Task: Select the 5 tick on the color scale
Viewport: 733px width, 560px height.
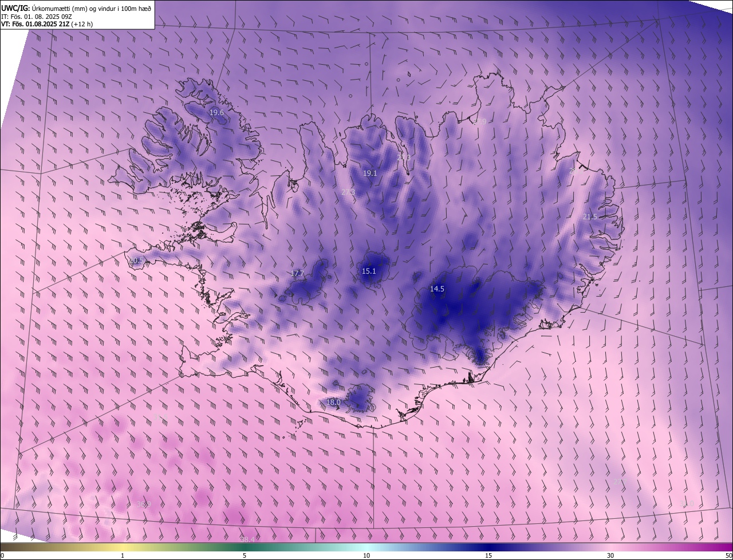Action: pos(245,555)
